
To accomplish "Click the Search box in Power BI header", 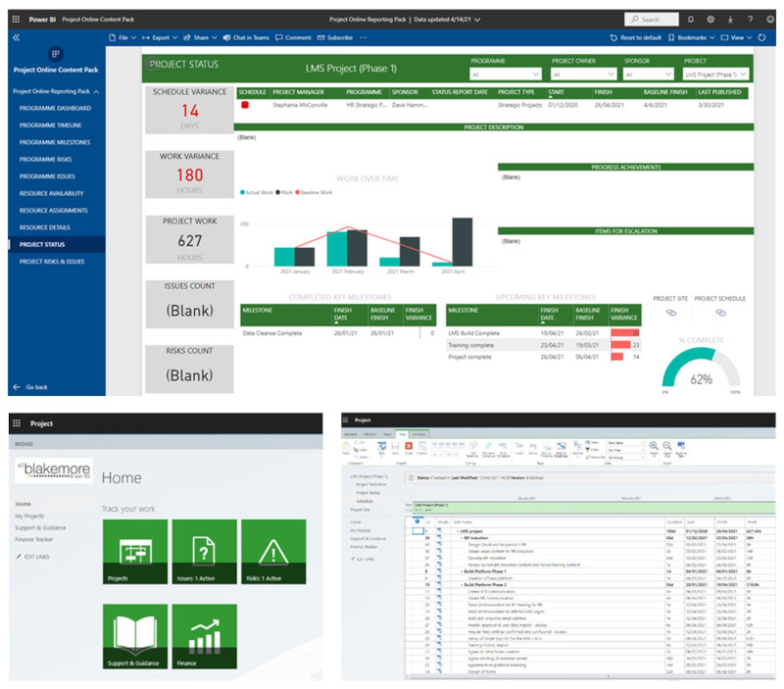I will (651, 19).
